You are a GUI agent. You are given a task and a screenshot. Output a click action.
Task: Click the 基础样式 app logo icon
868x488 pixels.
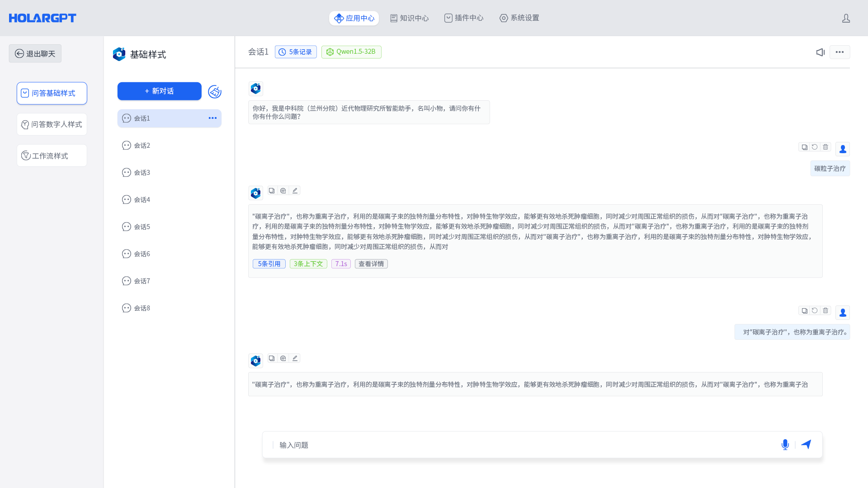[x=119, y=54]
